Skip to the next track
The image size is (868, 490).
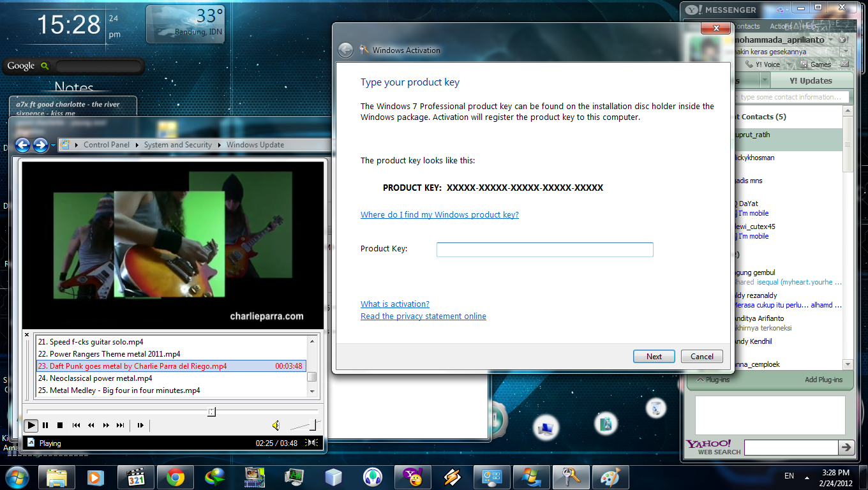pyautogui.click(x=121, y=425)
